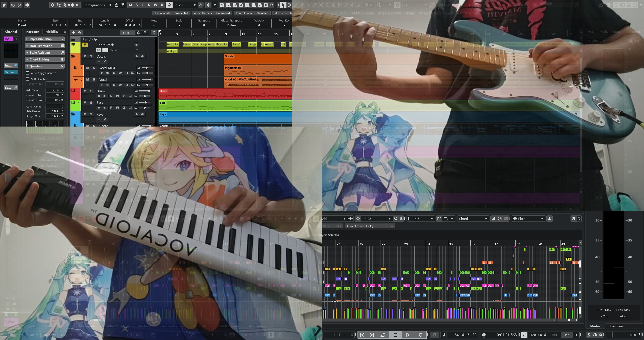Click the Redo arrow in top toolbar
The height and width of the screenshot is (340, 644).
[x=19, y=5]
